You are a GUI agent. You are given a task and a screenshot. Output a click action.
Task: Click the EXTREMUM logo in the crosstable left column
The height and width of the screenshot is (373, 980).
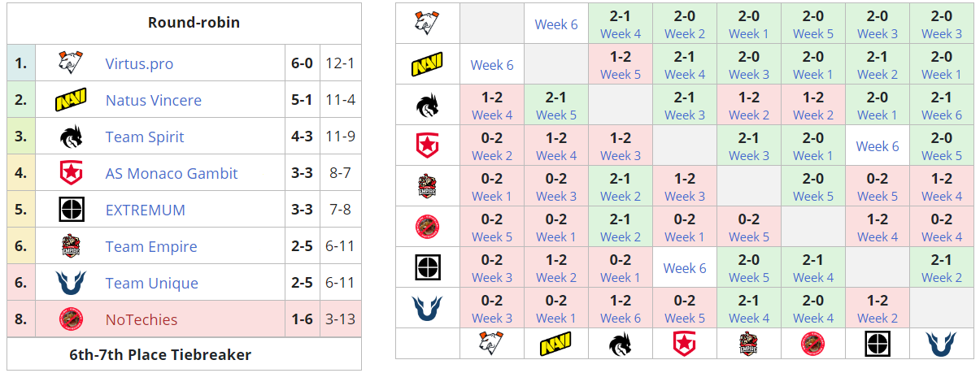pyautogui.click(x=427, y=268)
